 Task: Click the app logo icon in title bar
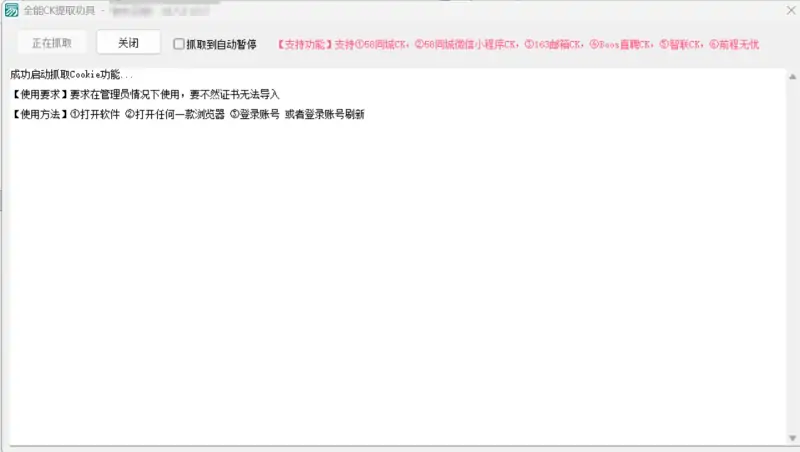click(x=12, y=11)
